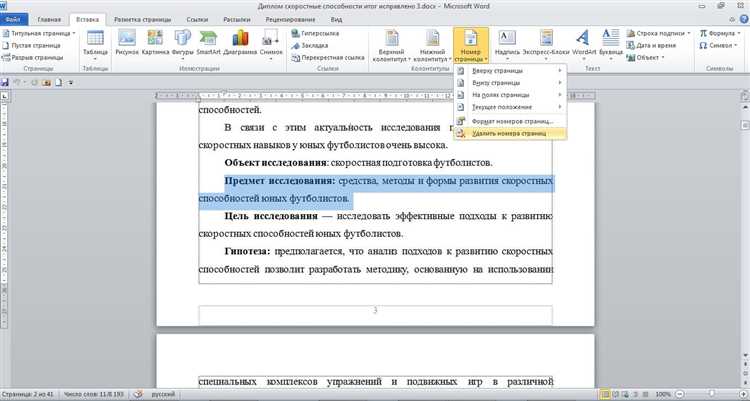Click the tab stop selector at the ruler corner
The height and width of the screenshot is (401, 750).
[5, 96]
